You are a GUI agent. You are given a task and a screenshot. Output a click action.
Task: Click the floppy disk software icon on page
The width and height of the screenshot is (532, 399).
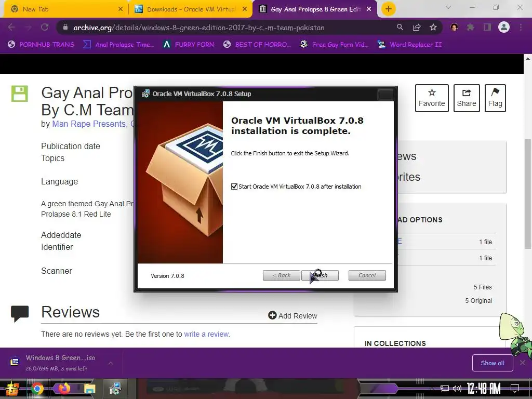pos(19,94)
